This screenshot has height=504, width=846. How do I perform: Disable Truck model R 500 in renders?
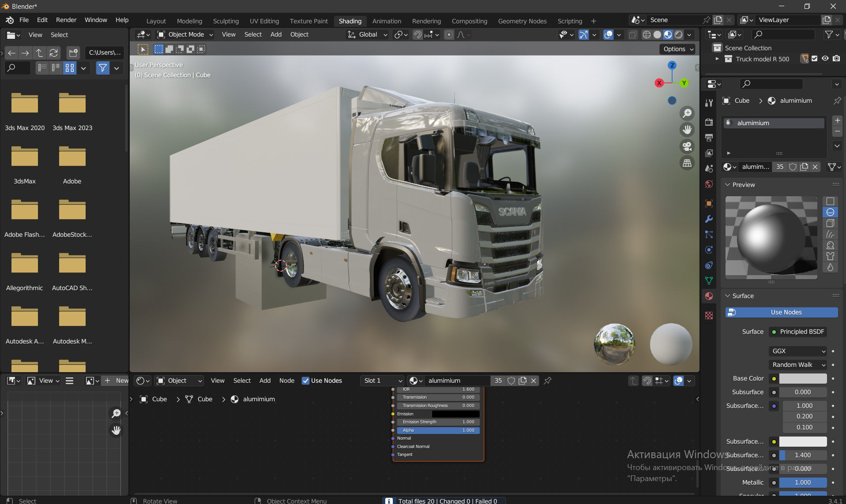[836, 59]
